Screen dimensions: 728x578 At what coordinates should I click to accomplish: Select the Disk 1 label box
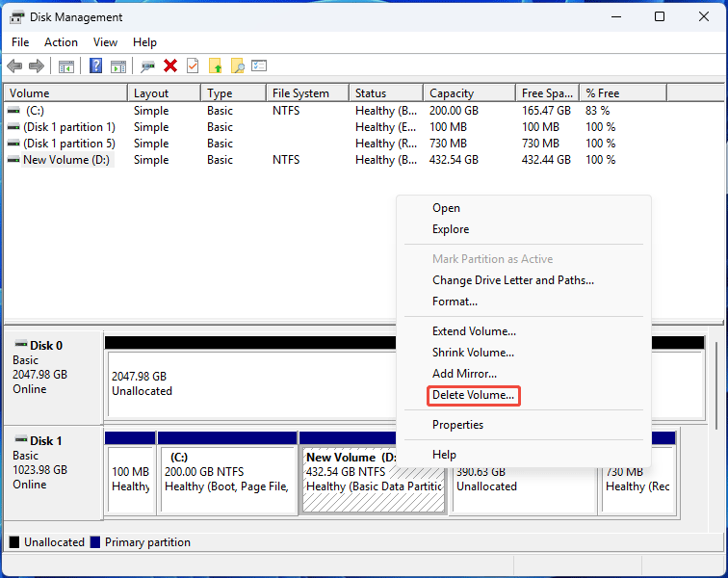53,473
